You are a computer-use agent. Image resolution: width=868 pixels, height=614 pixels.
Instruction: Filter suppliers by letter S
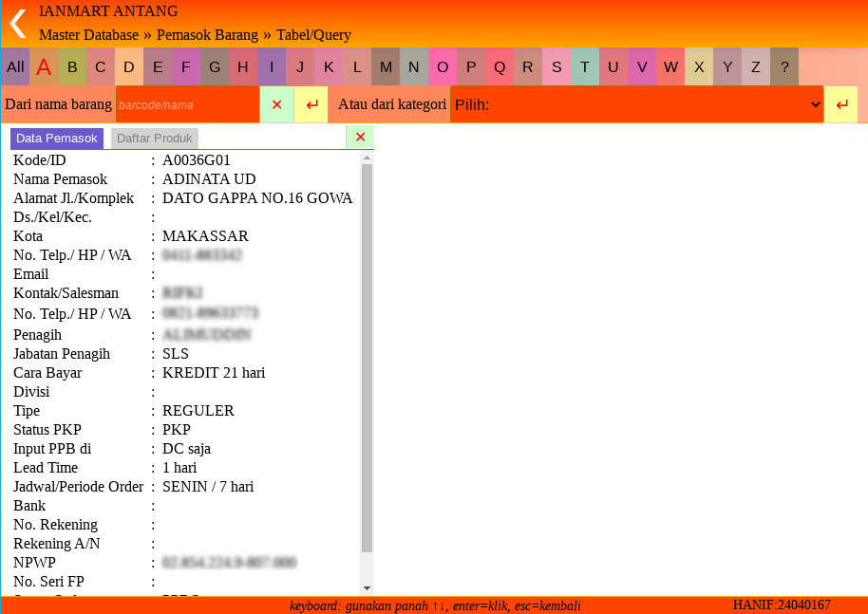557,67
